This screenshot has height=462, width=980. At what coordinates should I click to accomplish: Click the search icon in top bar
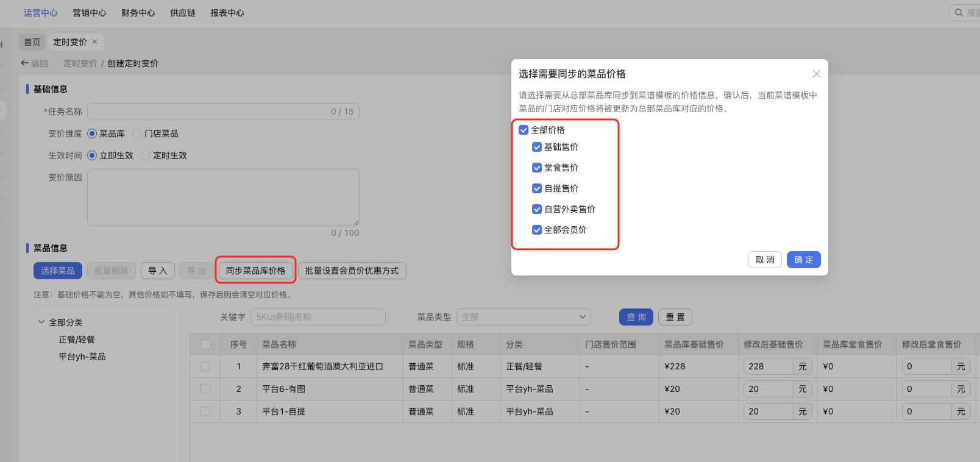click(959, 13)
